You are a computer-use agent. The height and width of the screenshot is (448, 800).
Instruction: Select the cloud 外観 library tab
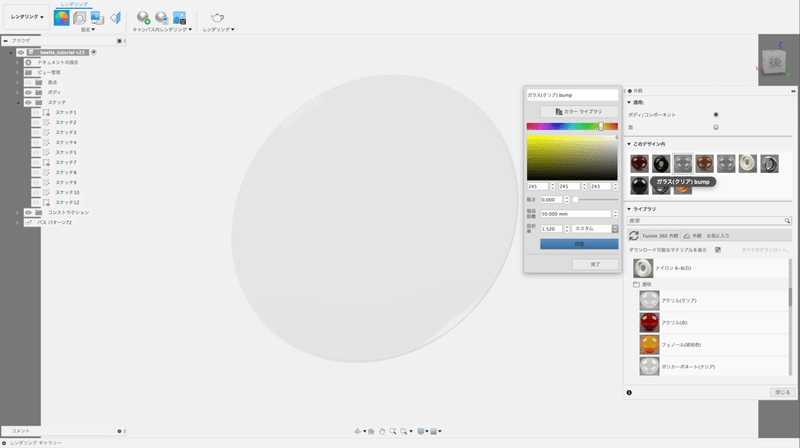pos(692,236)
